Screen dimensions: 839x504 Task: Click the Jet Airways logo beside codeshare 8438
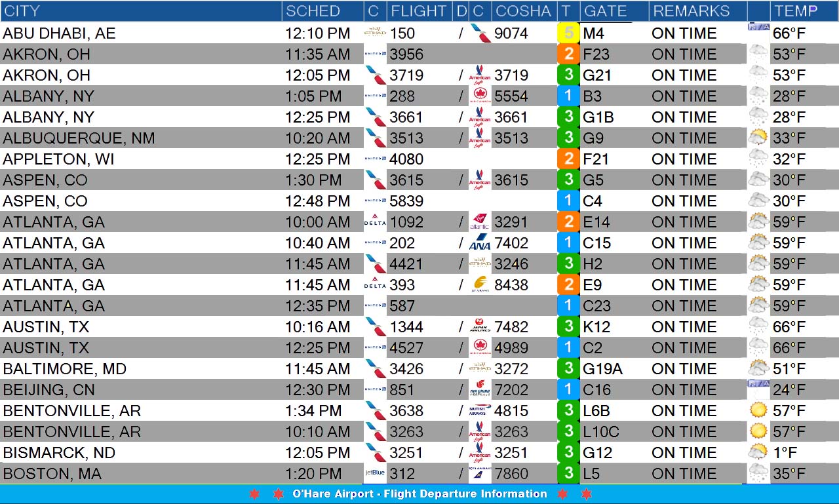(x=480, y=284)
